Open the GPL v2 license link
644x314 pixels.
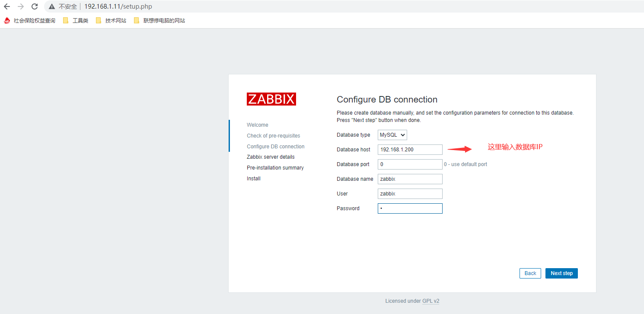pyautogui.click(x=431, y=301)
